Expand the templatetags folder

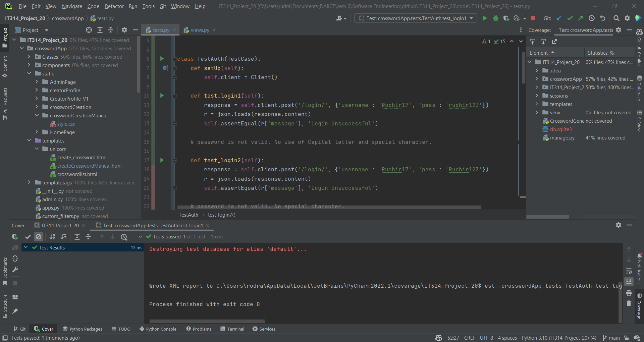(x=29, y=182)
